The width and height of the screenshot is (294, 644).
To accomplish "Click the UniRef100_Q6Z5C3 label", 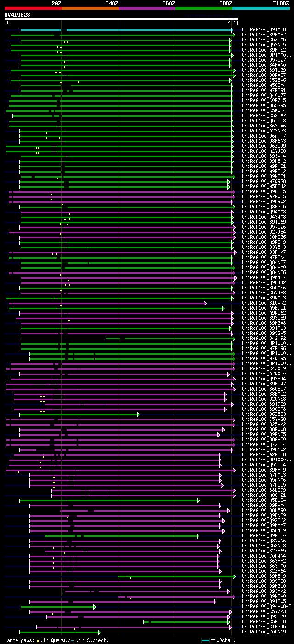I will point(264,414).
